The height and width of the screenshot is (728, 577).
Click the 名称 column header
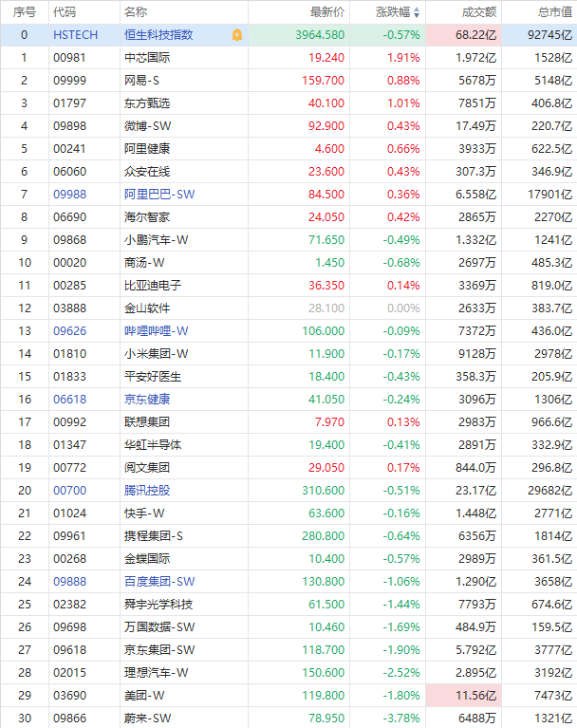[x=136, y=12]
